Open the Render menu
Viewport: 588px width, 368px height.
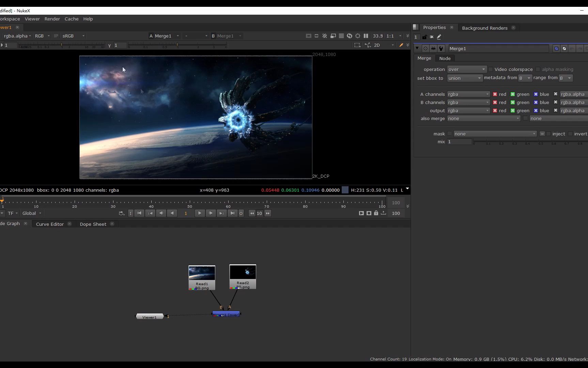click(x=52, y=19)
